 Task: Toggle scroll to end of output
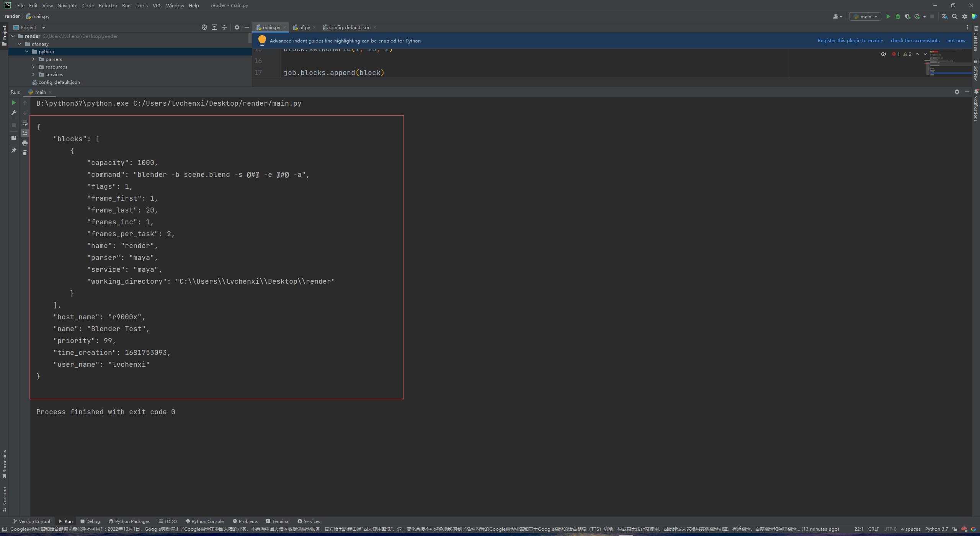point(25,133)
